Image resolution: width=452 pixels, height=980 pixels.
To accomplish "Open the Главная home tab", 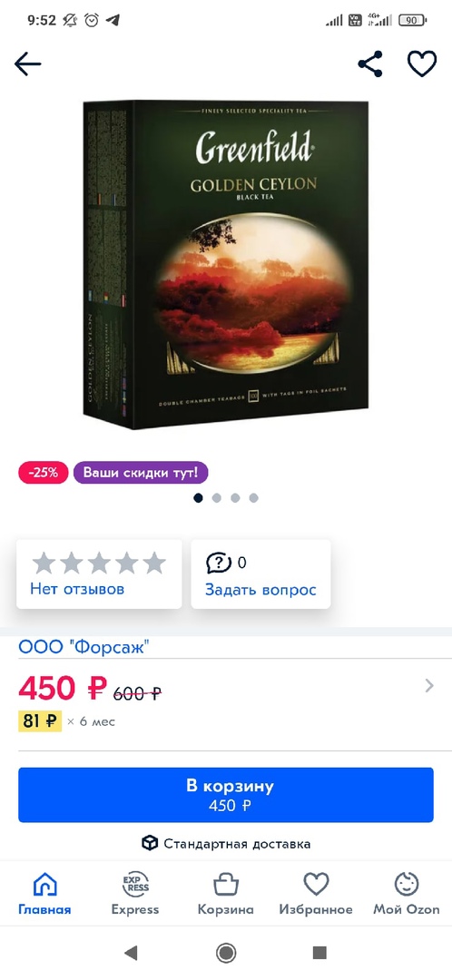I will point(44,894).
